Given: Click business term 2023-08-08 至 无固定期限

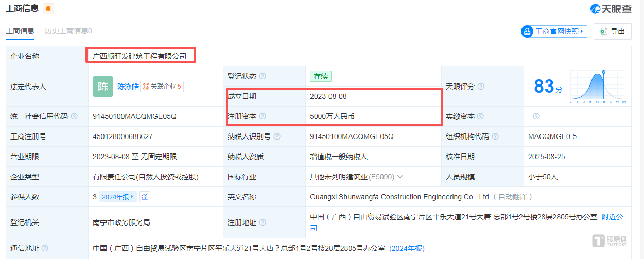Looking at the screenshot, I should (x=135, y=157).
